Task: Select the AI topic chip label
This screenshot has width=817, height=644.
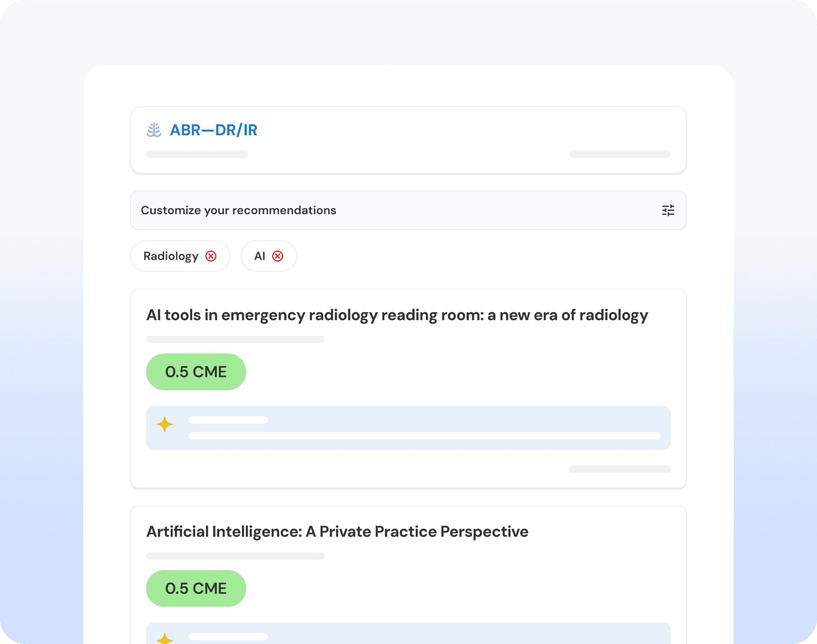Action: [259, 256]
